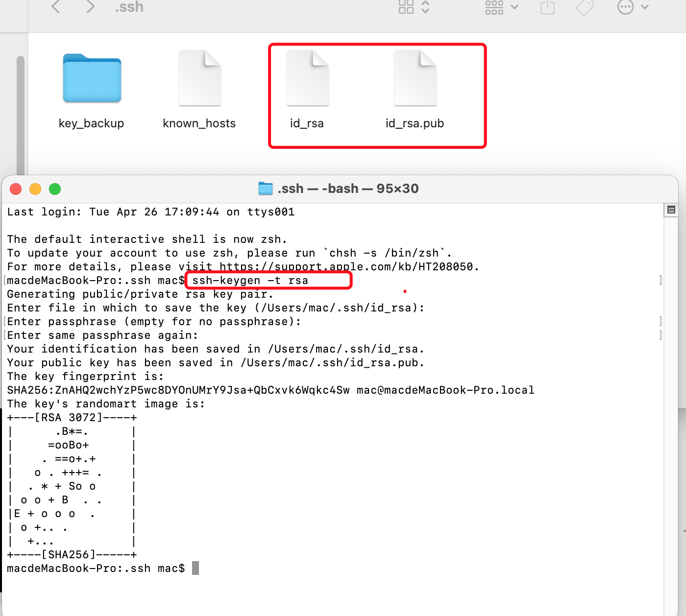Minimize the Terminal window with yellow button
The height and width of the screenshot is (616, 686).
[35, 189]
